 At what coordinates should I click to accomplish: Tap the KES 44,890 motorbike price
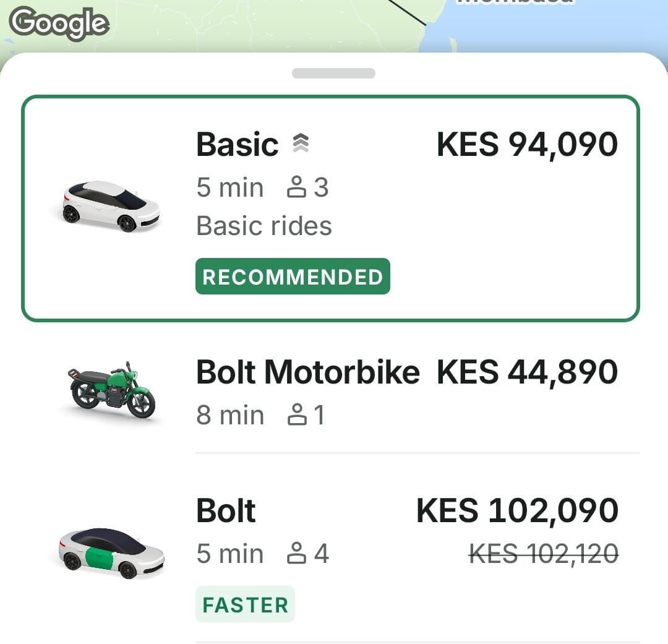pos(528,372)
